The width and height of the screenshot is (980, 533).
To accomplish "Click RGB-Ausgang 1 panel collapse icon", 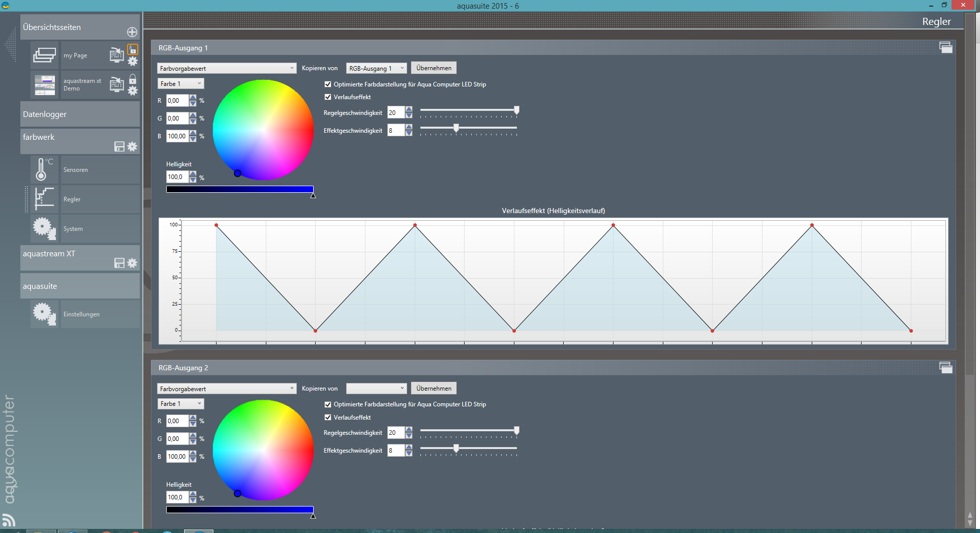I will tap(945, 48).
